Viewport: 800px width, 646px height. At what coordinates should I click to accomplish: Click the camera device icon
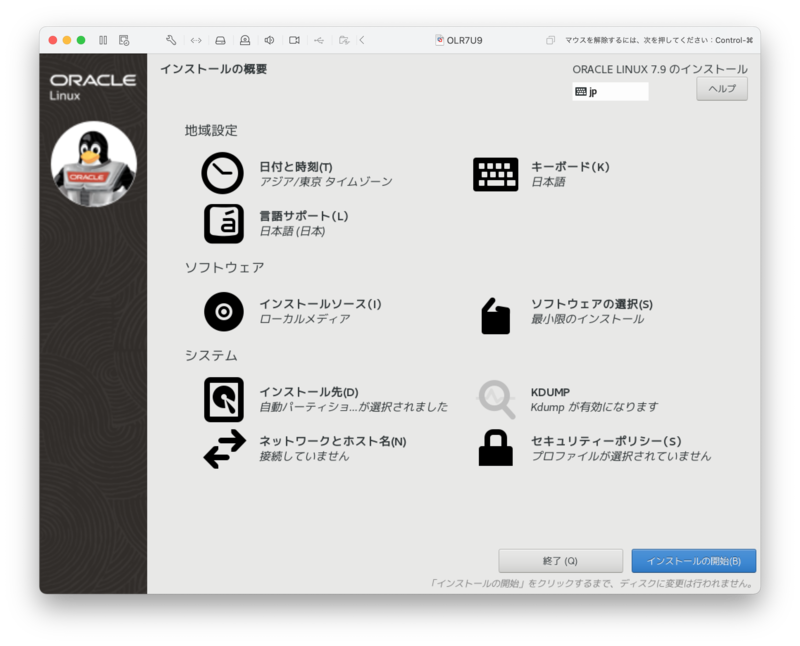tap(294, 40)
